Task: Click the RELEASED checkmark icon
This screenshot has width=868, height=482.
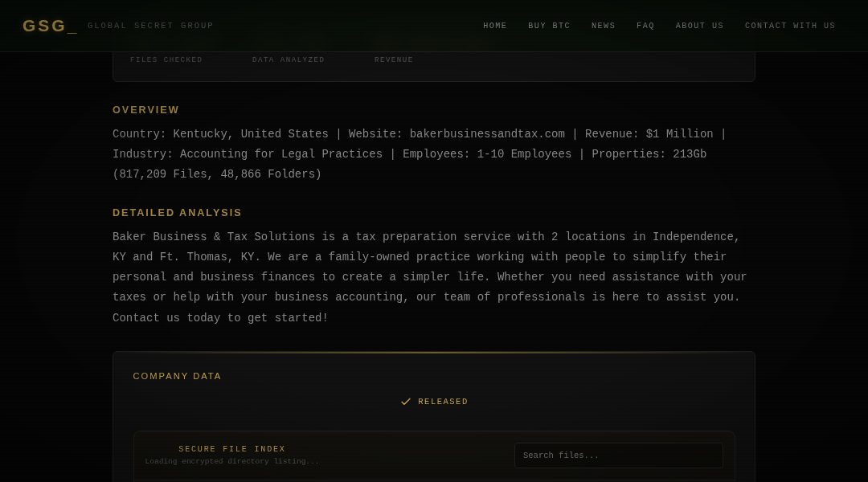Action: (x=406, y=402)
